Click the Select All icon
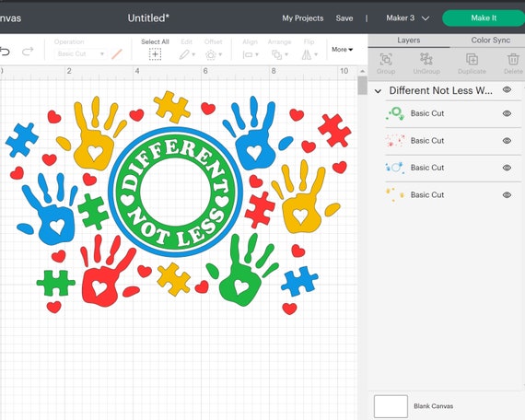The image size is (525, 420). point(155,54)
